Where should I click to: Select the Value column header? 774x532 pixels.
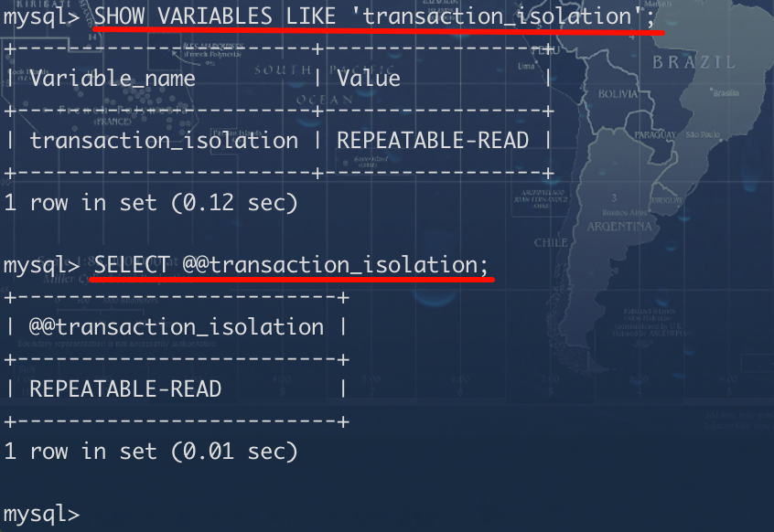(369, 78)
